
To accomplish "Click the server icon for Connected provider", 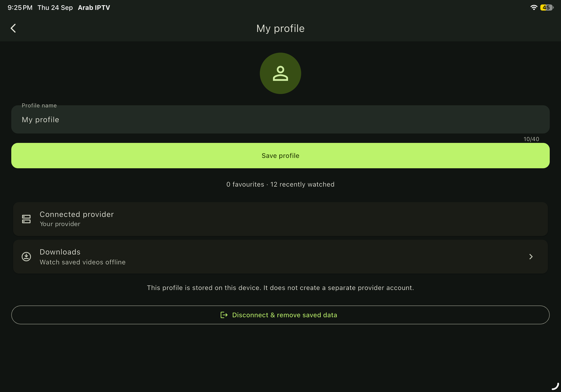I will click(x=26, y=219).
